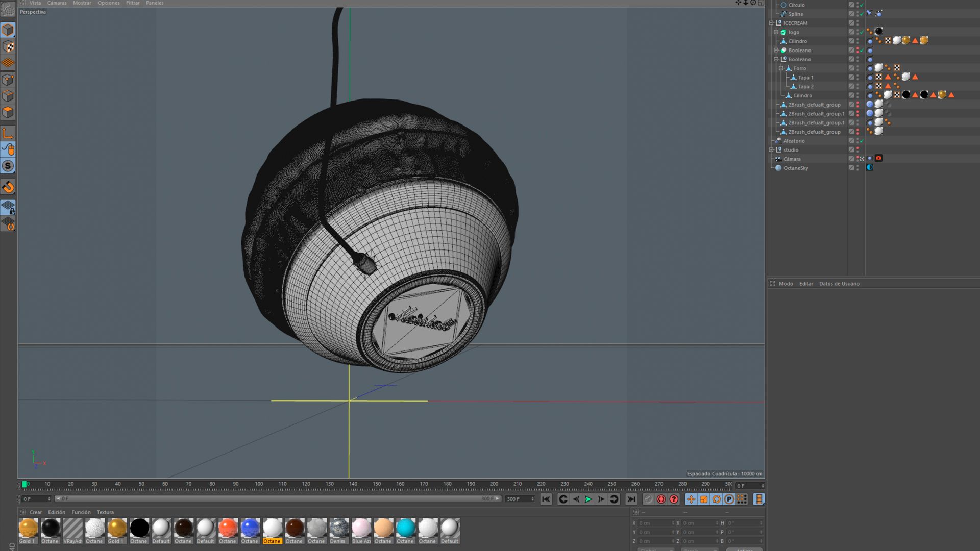
Task: Expand the studio null group
Action: click(771, 150)
